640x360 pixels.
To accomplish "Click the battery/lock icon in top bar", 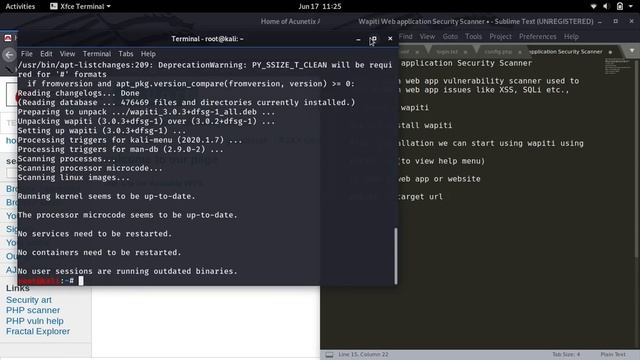I will pyautogui.click(x=620, y=6).
